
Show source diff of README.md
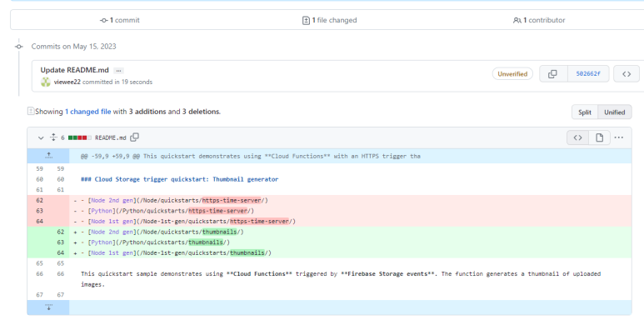pyautogui.click(x=577, y=137)
